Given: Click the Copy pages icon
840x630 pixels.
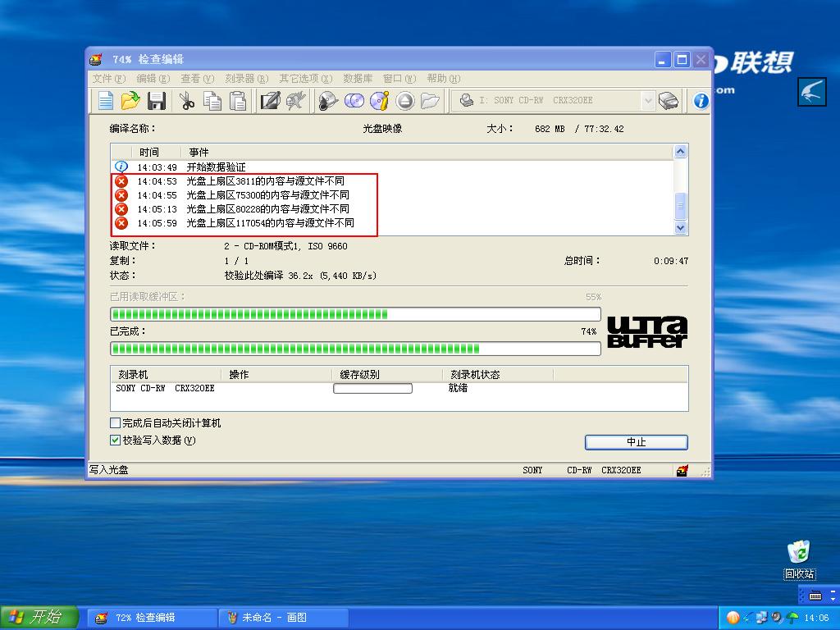Looking at the screenshot, I should coord(212,100).
